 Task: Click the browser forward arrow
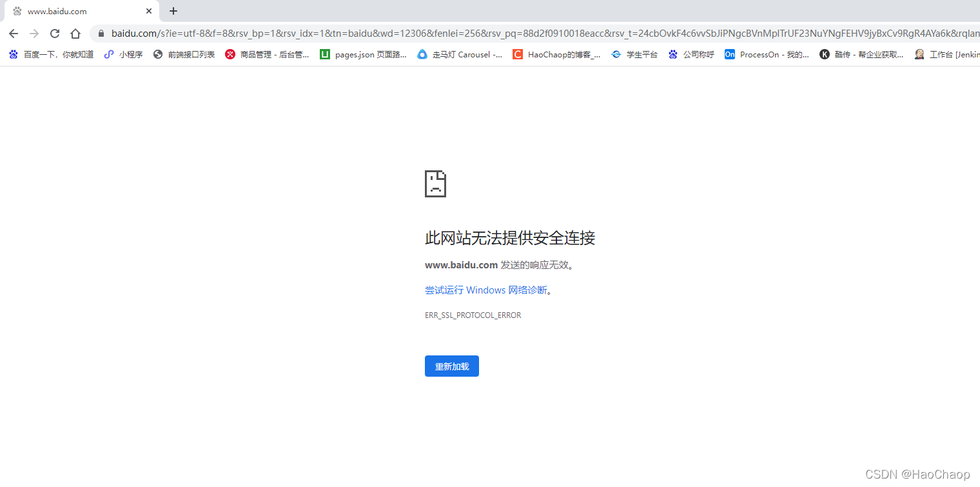[34, 34]
